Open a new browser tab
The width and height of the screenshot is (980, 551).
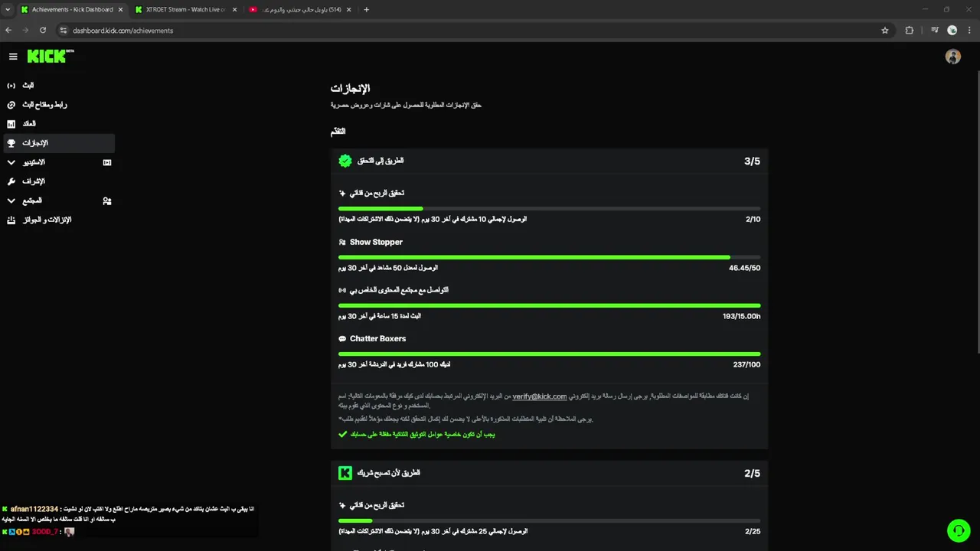[x=366, y=10]
